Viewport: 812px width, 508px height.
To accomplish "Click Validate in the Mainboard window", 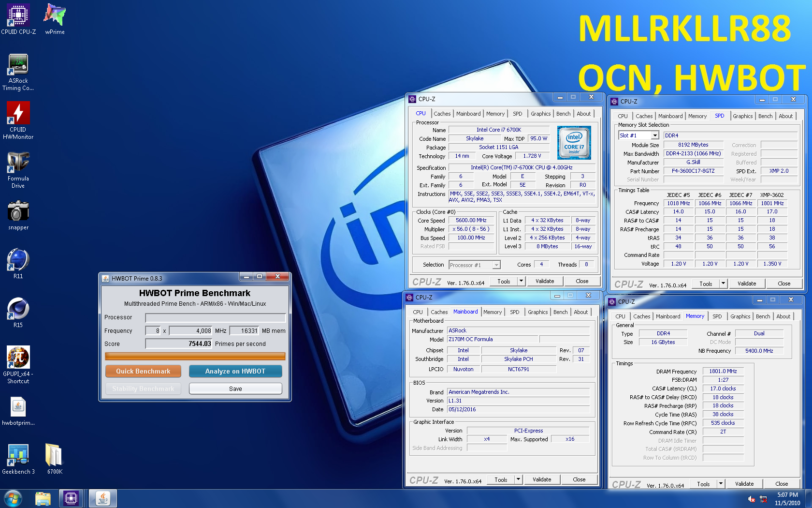I will tap(542, 479).
